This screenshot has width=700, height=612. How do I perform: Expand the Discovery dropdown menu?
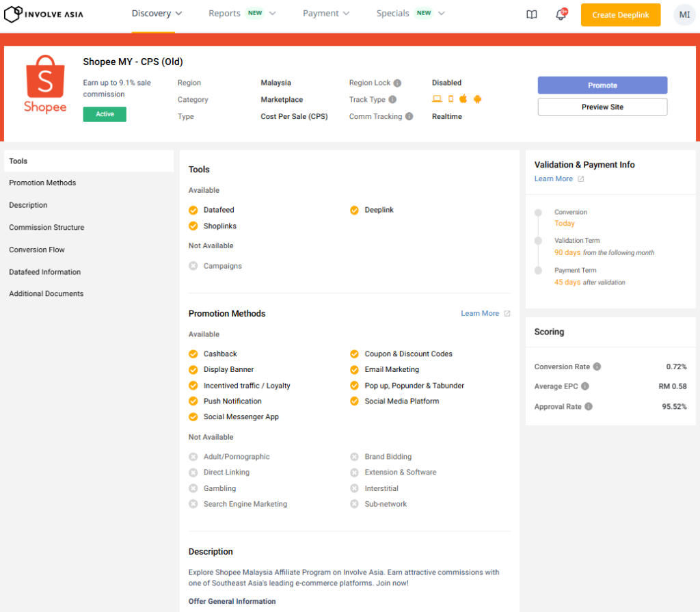tap(157, 14)
